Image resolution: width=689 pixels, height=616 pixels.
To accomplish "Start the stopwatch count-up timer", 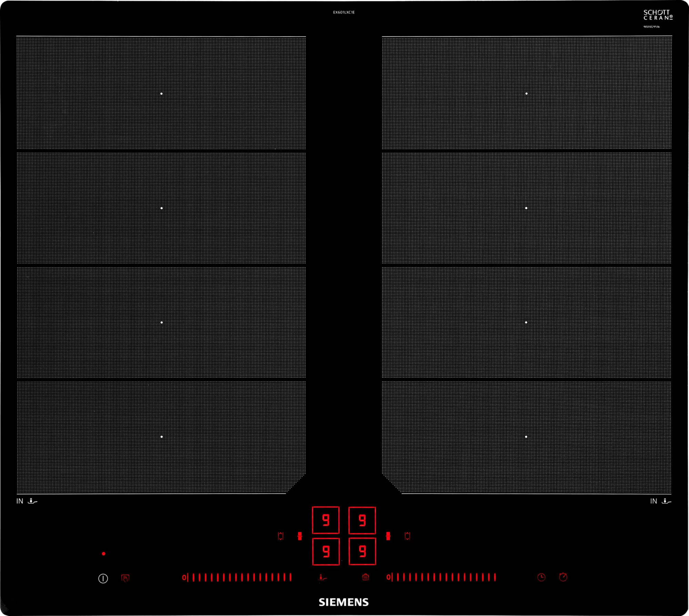I will point(563,577).
